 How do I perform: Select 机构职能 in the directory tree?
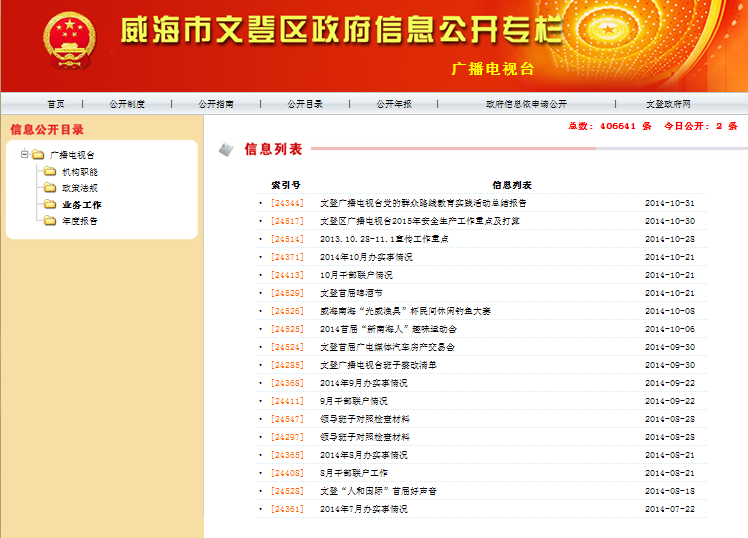(x=80, y=172)
